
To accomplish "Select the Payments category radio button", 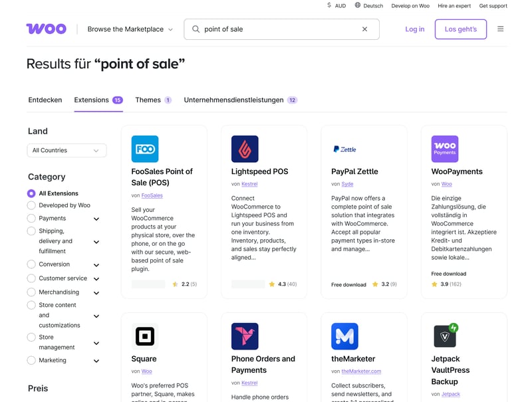I will coord(31,218).
